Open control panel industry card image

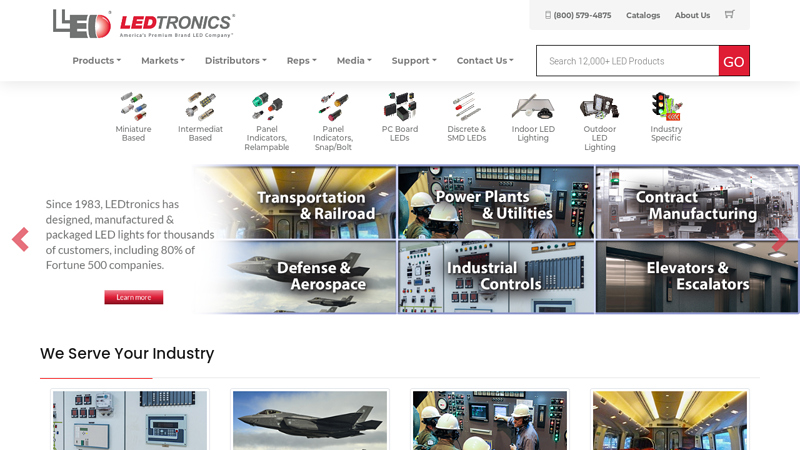(x=130, y=420)
